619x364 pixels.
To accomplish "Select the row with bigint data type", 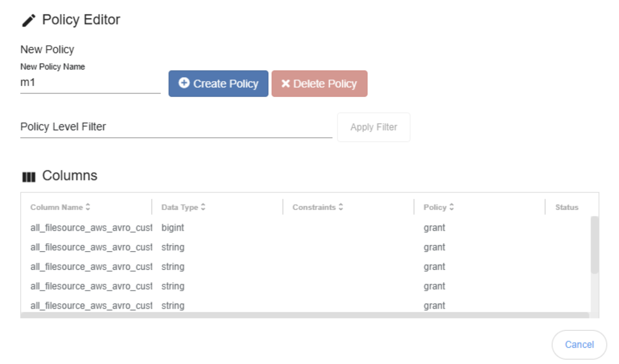I will [x=173, y=228].
